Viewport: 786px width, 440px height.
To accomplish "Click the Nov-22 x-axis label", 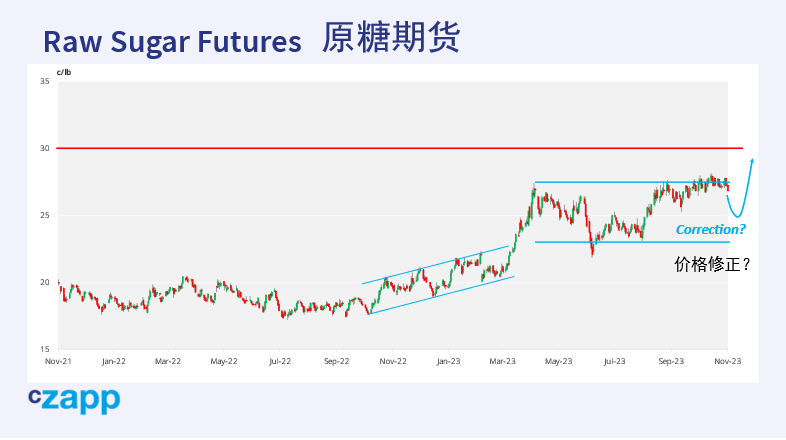I will coord(392,360).
